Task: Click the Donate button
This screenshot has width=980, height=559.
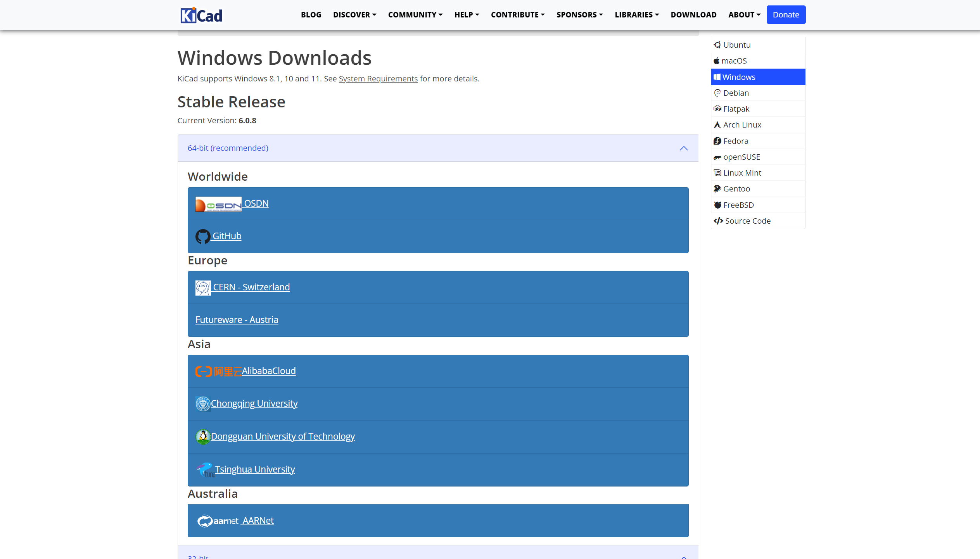Action: [x=786, y=15]
